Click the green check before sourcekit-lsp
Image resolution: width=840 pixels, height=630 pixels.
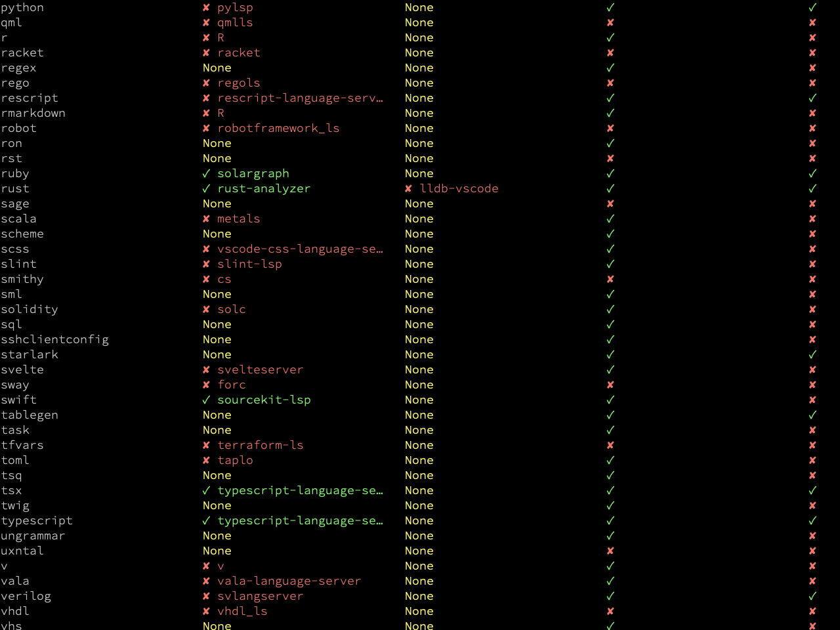(x=206, y=400)
